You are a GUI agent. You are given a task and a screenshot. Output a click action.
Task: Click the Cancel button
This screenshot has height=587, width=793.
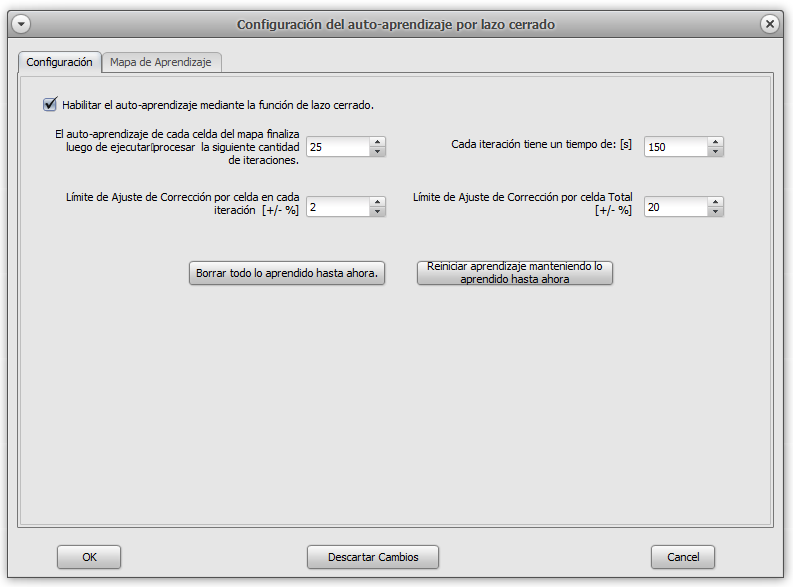(x=683, y=557)
